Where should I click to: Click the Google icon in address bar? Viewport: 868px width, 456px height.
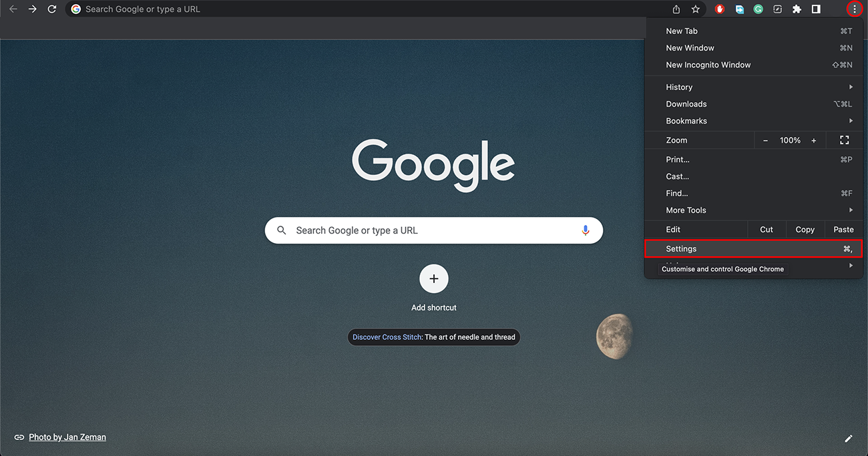(x=76, y=9)
